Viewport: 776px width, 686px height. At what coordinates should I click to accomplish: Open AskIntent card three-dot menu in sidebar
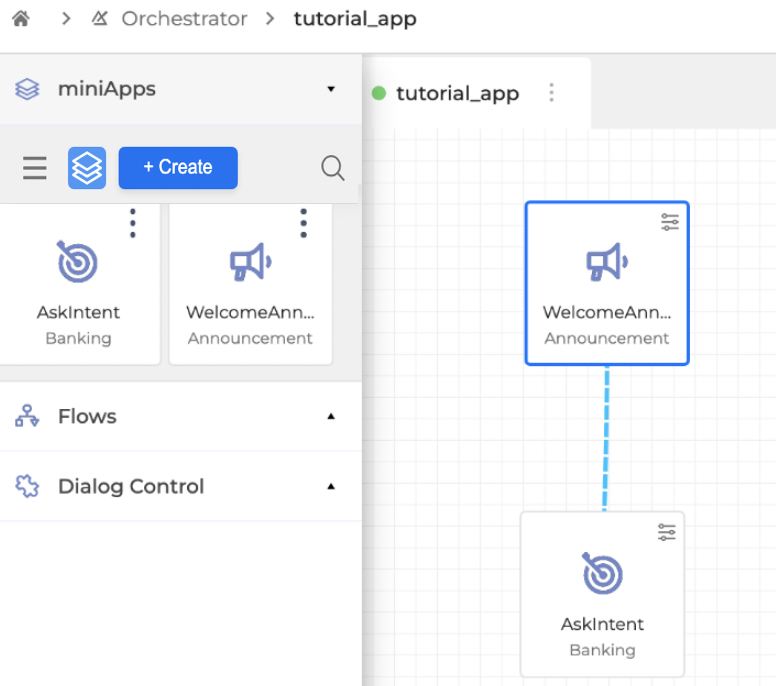click(132, 223)
